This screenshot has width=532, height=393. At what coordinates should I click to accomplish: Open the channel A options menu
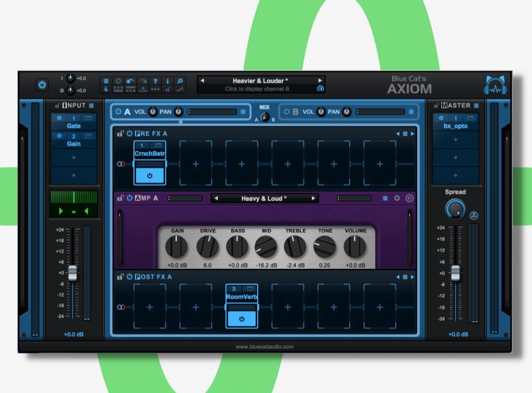(x=243, y=112)
